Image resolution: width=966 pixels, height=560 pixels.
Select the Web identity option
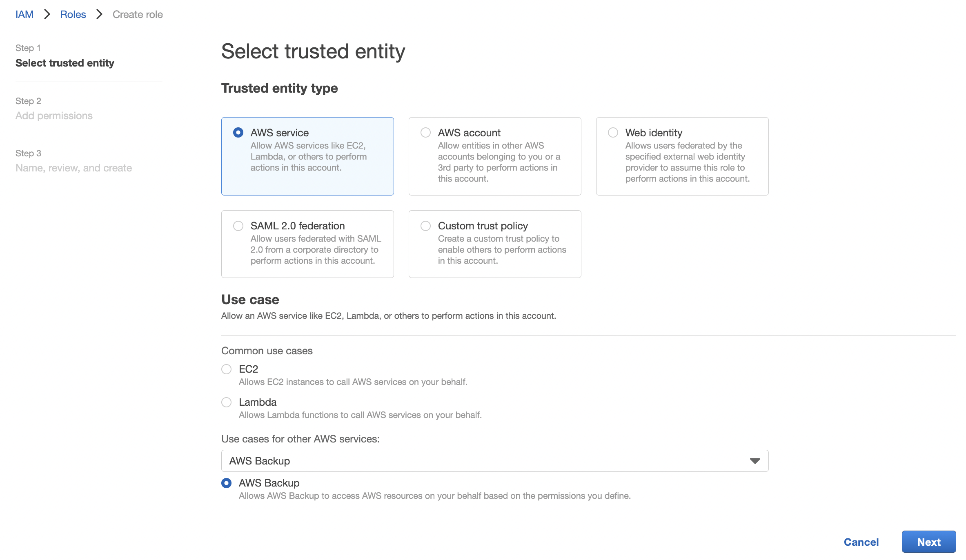pyautogui.click(x=613, y=133)
